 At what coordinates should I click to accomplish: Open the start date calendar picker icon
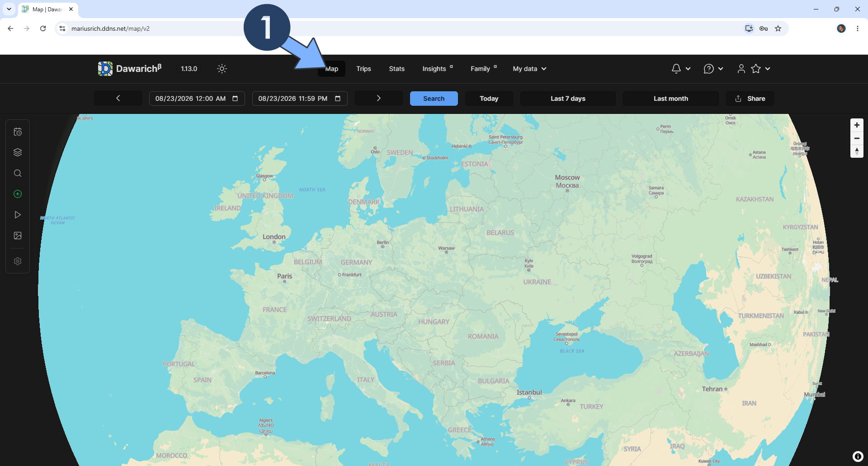(235, 99)
